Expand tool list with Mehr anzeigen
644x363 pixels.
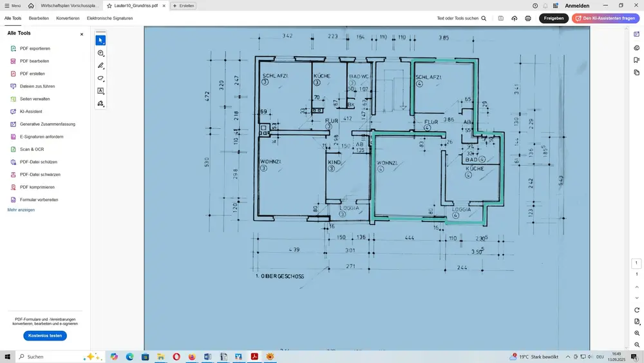[x=21, y=210]
